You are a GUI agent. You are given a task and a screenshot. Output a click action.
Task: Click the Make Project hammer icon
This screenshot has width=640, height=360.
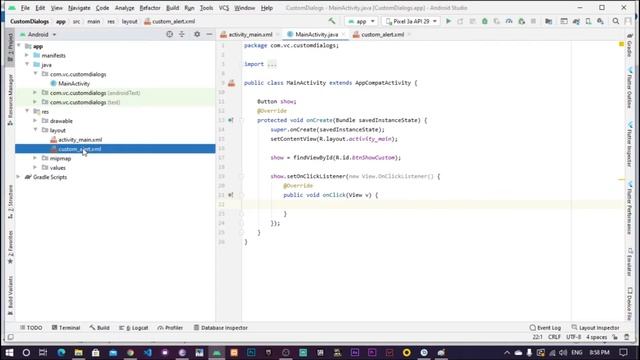[x=332, y=21]
